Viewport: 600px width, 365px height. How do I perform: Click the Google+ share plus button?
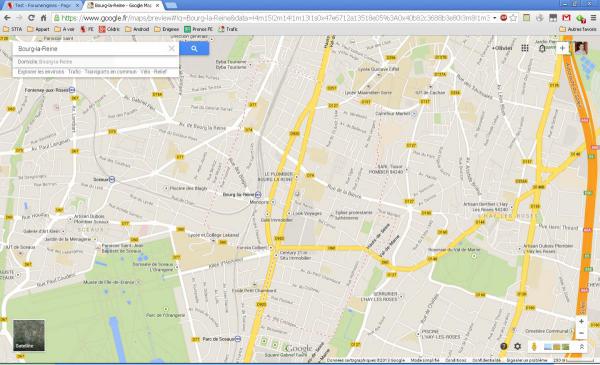point(562,48)
